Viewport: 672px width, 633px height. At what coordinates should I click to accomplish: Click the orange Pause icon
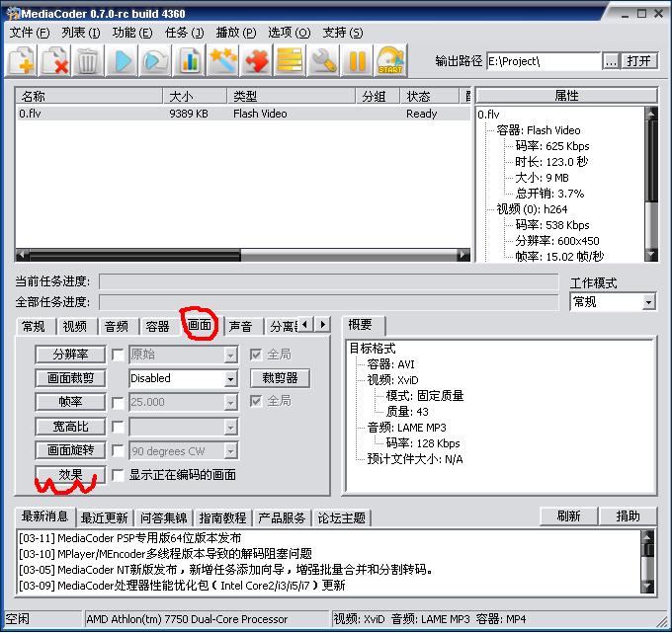356,61
